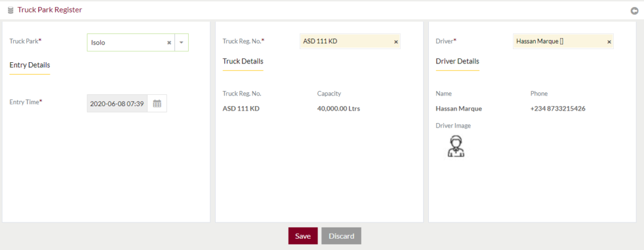Click the Name label in Driver Details

point(443,94)
